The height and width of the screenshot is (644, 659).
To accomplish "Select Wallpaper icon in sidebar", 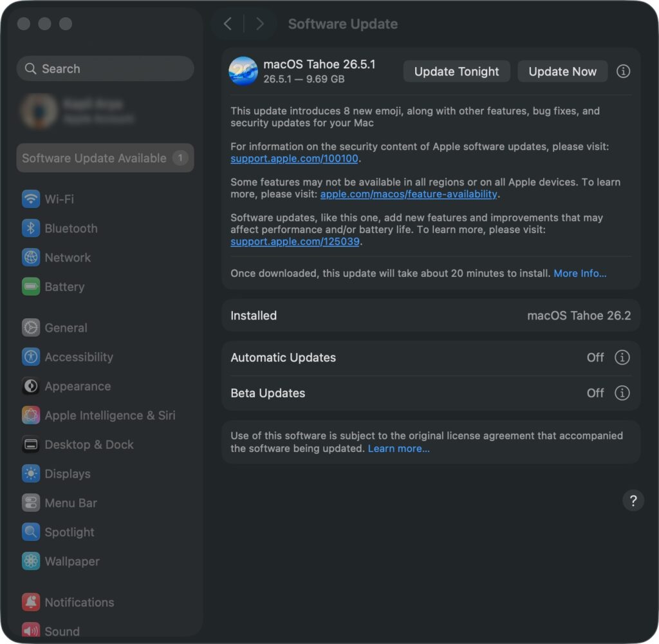I will (31, 561).
